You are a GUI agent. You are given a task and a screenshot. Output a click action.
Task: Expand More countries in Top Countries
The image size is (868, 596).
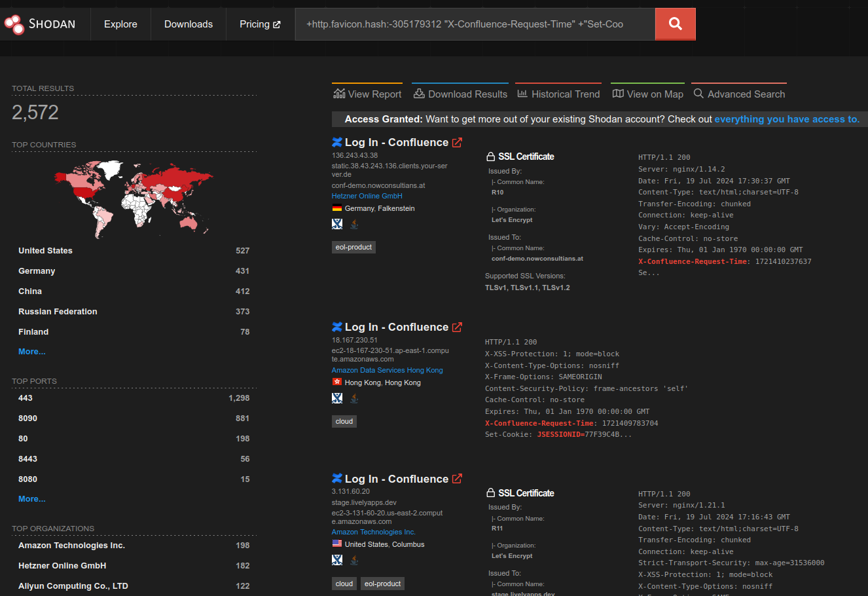point(31,351)
